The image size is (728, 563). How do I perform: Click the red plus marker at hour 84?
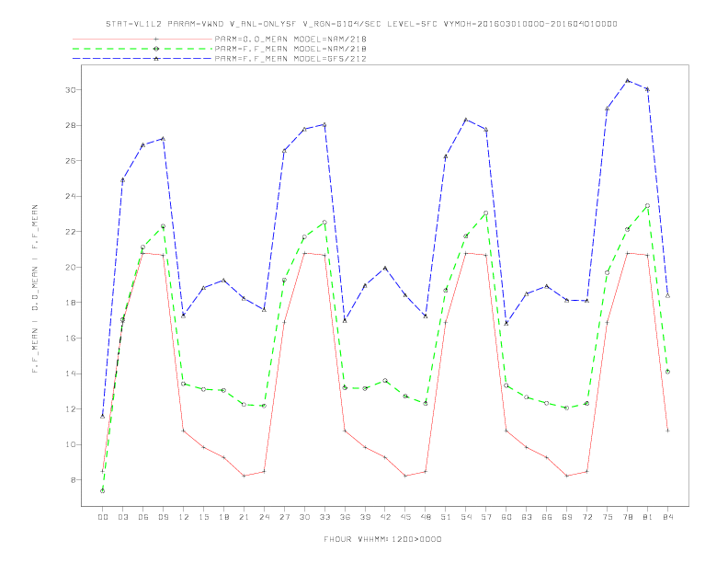click(x=667, y=431)
